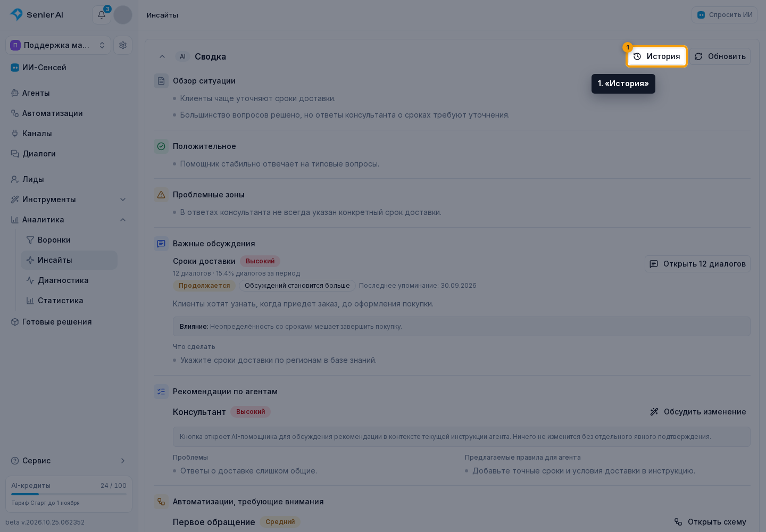Ask the AI via Спросить ИИ
This screenshot has width=766, height=532.
725,15
